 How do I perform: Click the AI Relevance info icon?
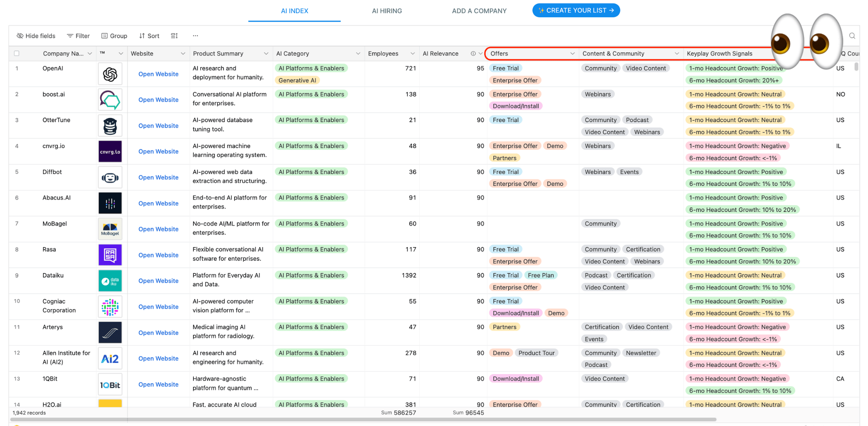(x=473, y=53)
